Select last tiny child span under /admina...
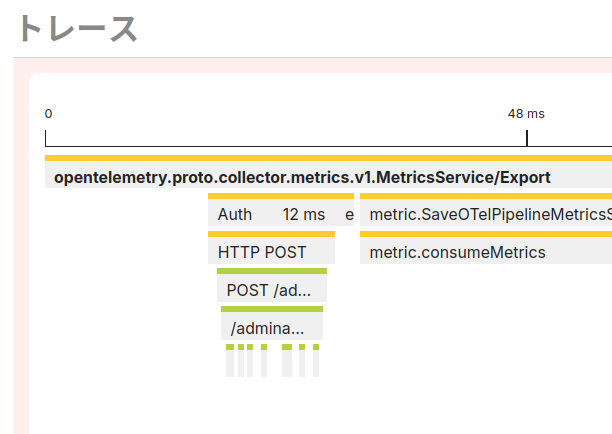Image resolution: width=612 pixels, height=434 pixels. 316,361
